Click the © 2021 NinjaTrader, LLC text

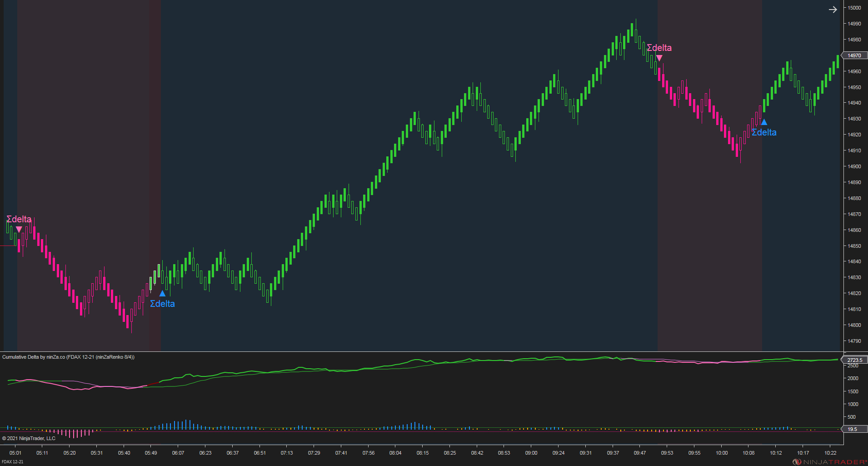click(28, 438)
